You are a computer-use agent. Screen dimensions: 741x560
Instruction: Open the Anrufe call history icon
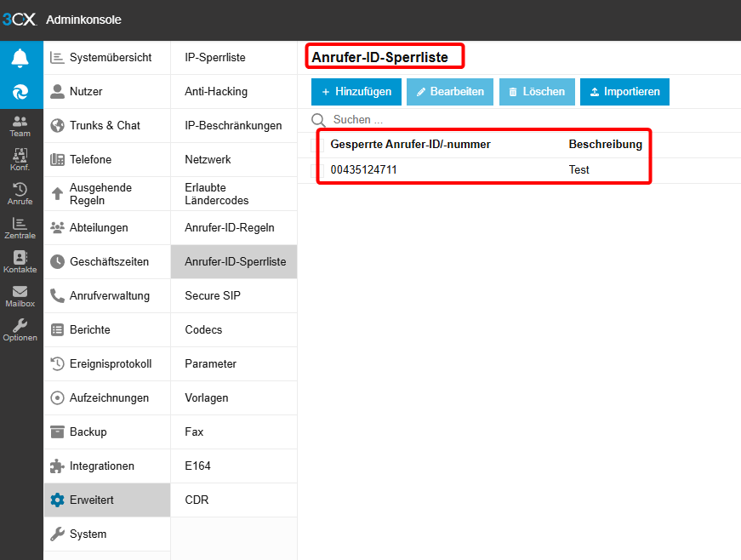tap(20, 194)
